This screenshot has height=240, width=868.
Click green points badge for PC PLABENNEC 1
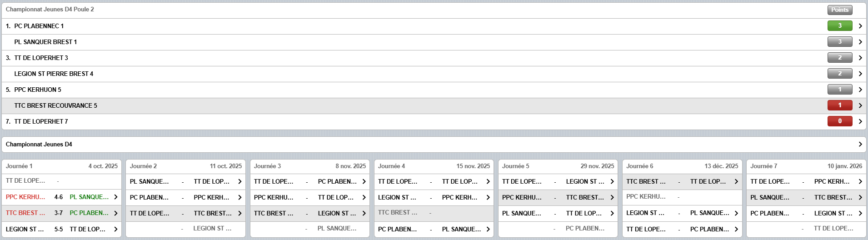click(x=839, y=26)
